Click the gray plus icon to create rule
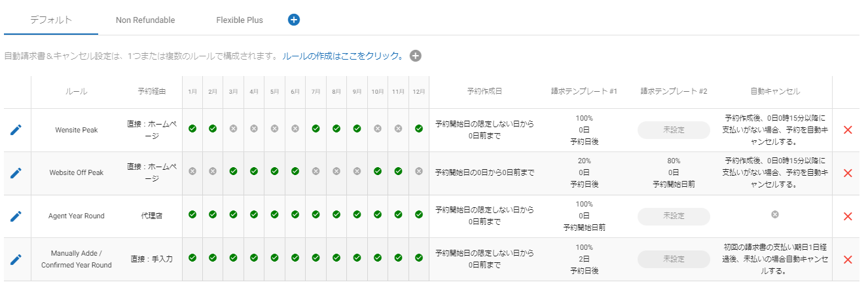868x297 pixels. pos(415,56)
